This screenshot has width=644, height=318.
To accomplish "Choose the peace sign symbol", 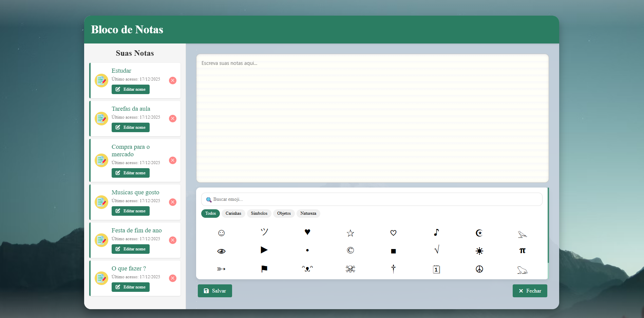I will coord(479,269).
